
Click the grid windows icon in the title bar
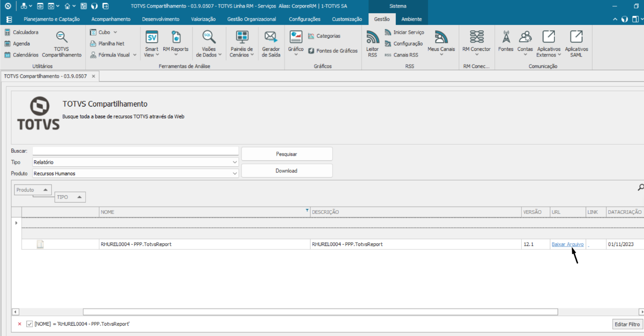[x=84, y=6]
